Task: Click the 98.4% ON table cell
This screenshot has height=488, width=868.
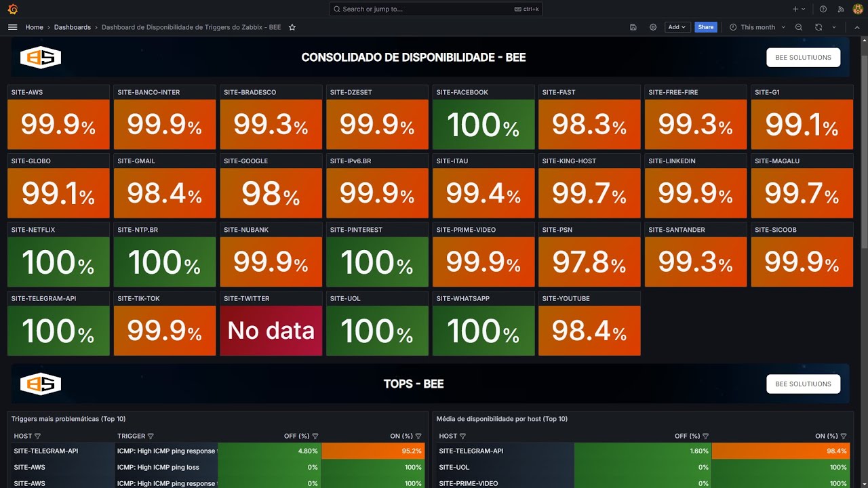Action: (x=781, y=451)
